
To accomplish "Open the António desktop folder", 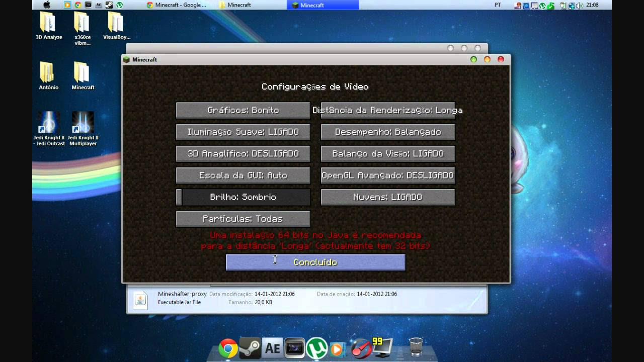I will coord(49,76).
